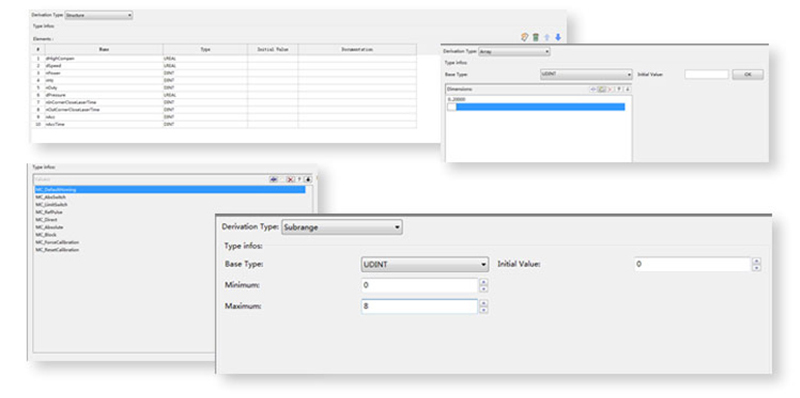Screen dimensions: 800x398
Task: Click the green trash delete icon above Elements table
Action: (x=536, y=37)
